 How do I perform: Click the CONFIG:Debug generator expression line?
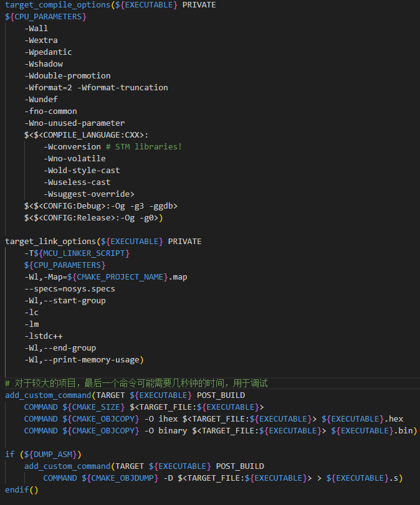[100, 206]
